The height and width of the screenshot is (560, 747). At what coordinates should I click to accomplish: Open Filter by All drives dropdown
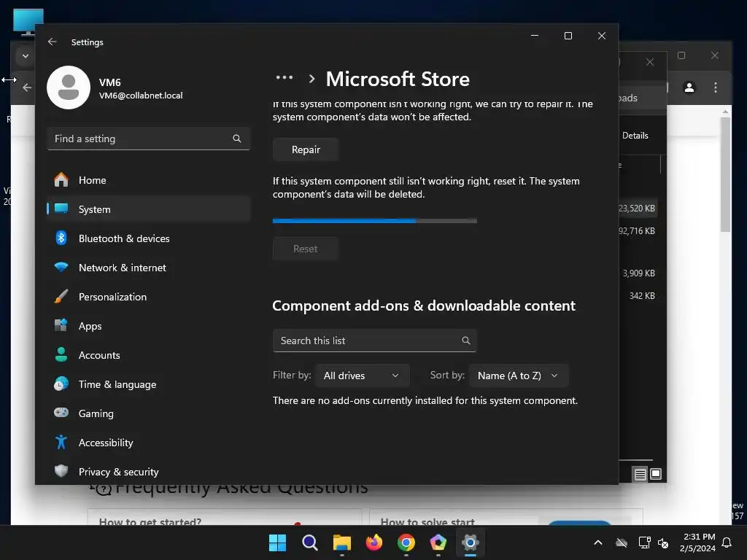point(362,376)
